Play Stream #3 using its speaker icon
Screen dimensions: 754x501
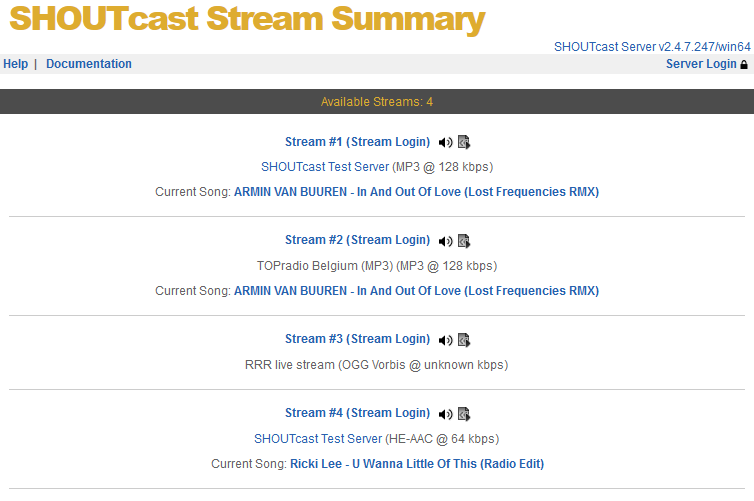click(445, 340)
